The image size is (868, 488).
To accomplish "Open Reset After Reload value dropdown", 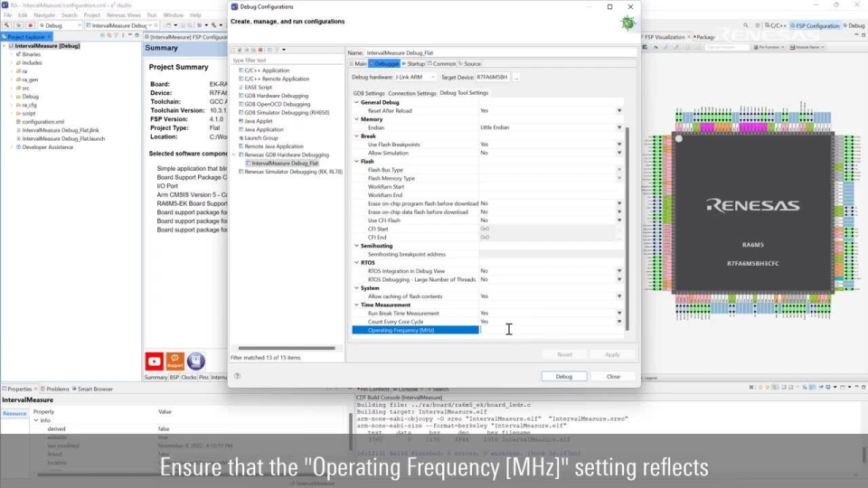I will coord(618,110).
